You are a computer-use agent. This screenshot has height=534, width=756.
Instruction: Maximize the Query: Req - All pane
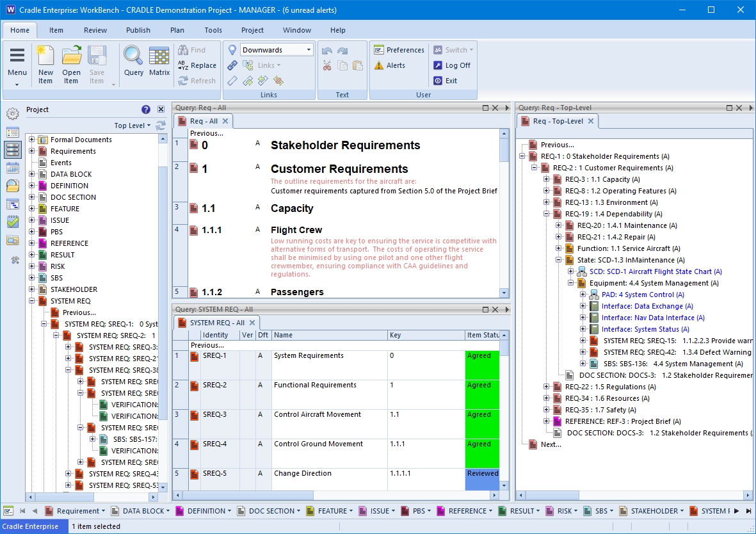coord(485,108)
